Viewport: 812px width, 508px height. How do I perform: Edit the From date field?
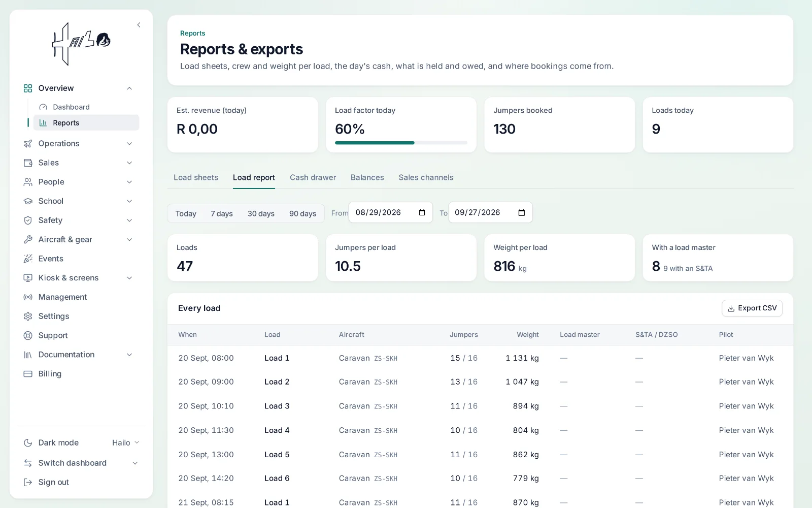pos(391,212)
